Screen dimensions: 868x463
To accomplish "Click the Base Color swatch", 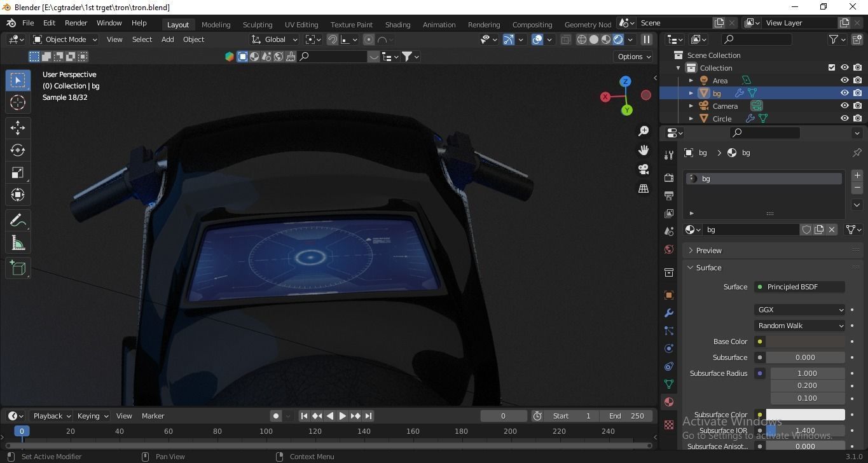I will pos(805,342).
